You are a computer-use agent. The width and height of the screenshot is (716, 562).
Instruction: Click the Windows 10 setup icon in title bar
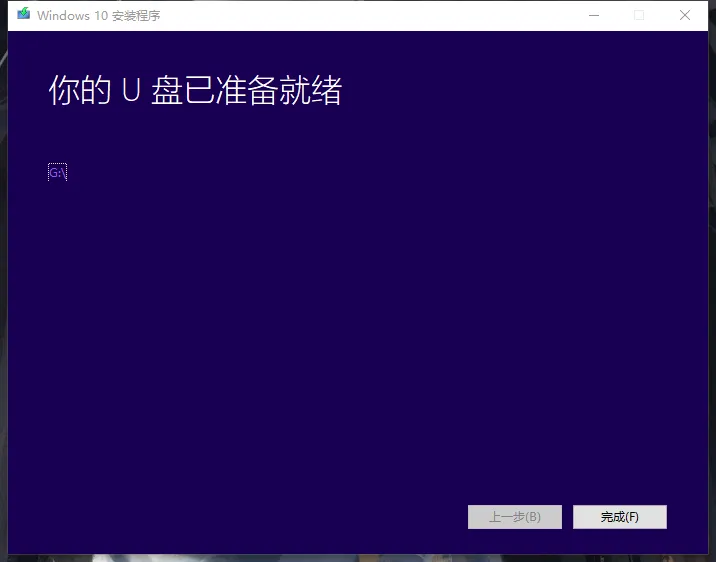click(23, 15)
